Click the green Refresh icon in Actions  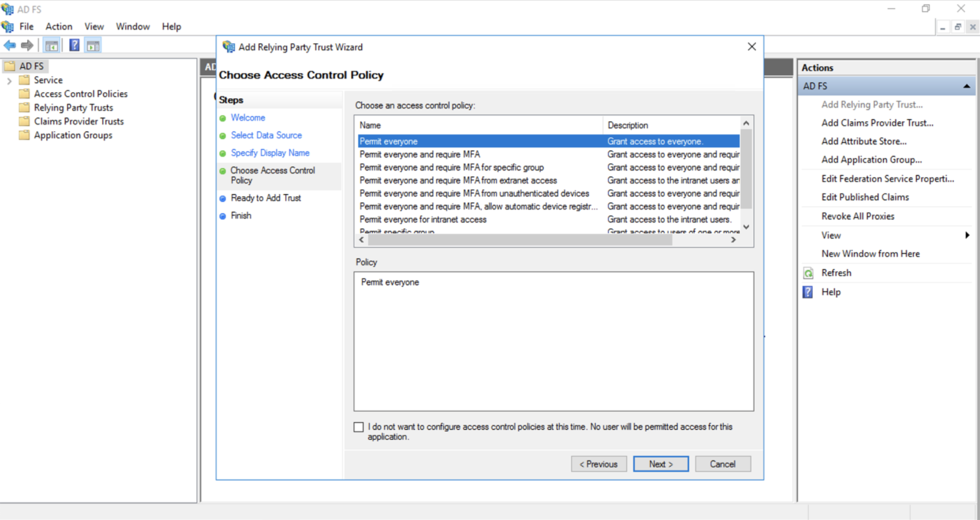pyautogui.click(x=808, y=273)
